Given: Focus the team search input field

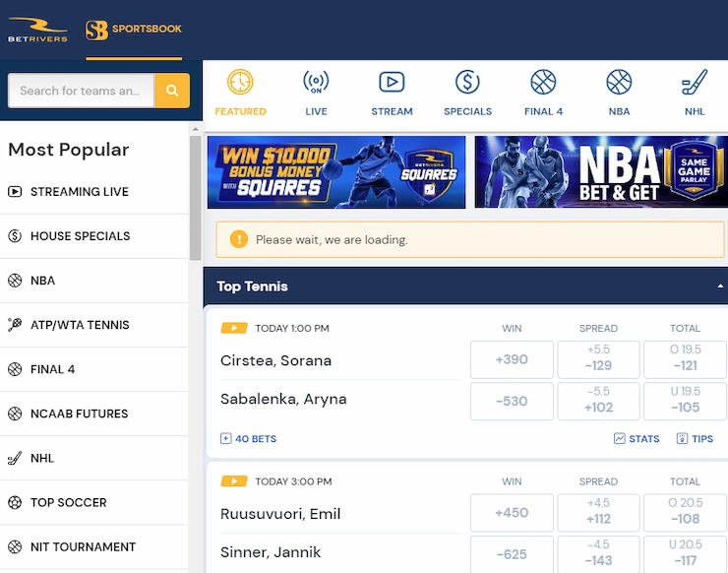Looking at the screenshot, I should (x=82, y=91).
